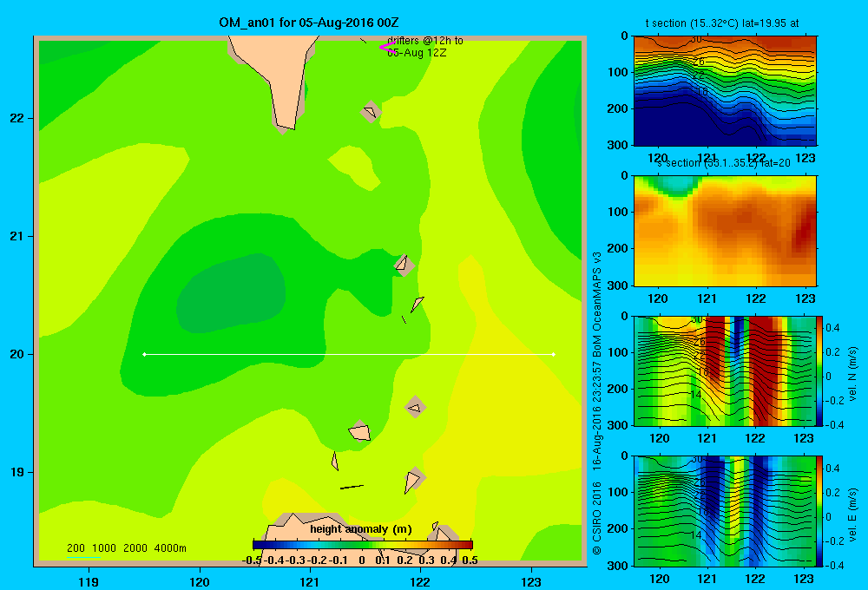Image resolution: width=868 pixels, height=590 pixels.
Task: Click the '-0.5' tick on height anomaly bar
Action: click(252, 560)
